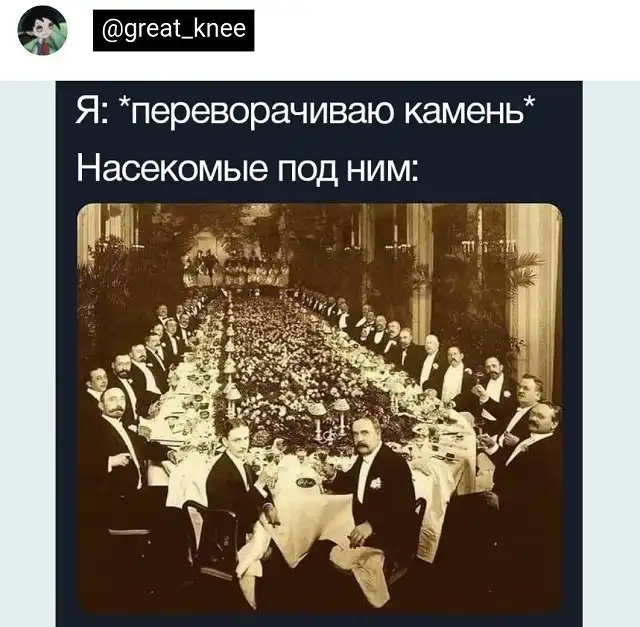Select caption line "Я: *переворачиваю камень*"
Viewport: 640px width, 627px height.
pos(305,111)
